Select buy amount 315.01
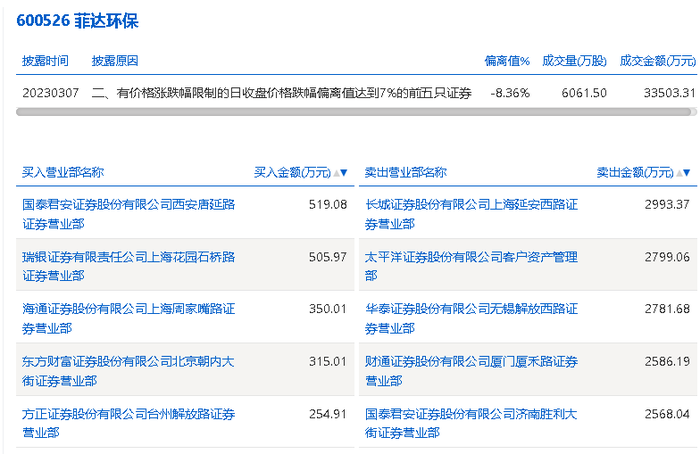 click(x=328, y=361)
